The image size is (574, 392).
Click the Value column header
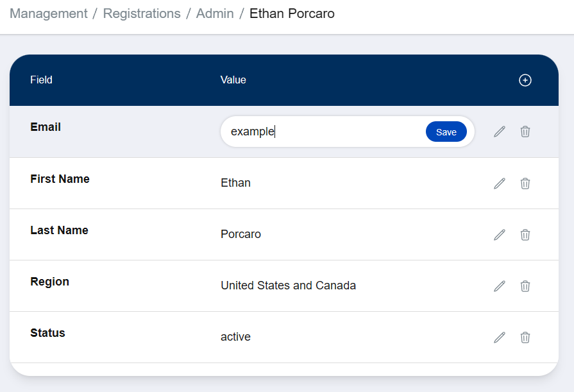(x=233, y=80)
